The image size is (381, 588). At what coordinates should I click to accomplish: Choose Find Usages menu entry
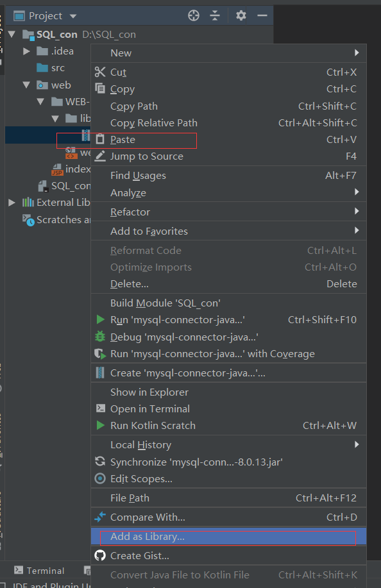229,175
